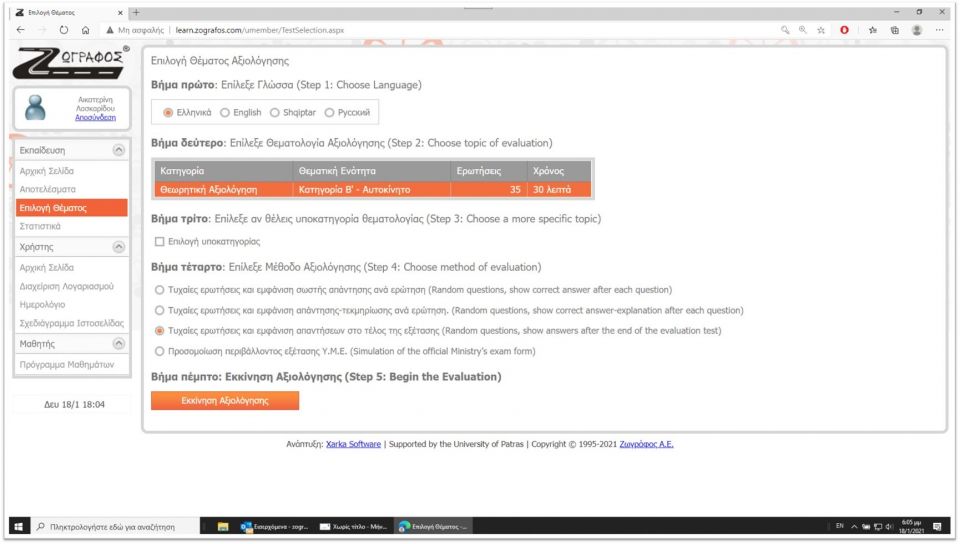Screen dimensions: 960x544
Task: Open Αποτελέσματα in the sidebar menu
Action: click(x=48, y=189)
